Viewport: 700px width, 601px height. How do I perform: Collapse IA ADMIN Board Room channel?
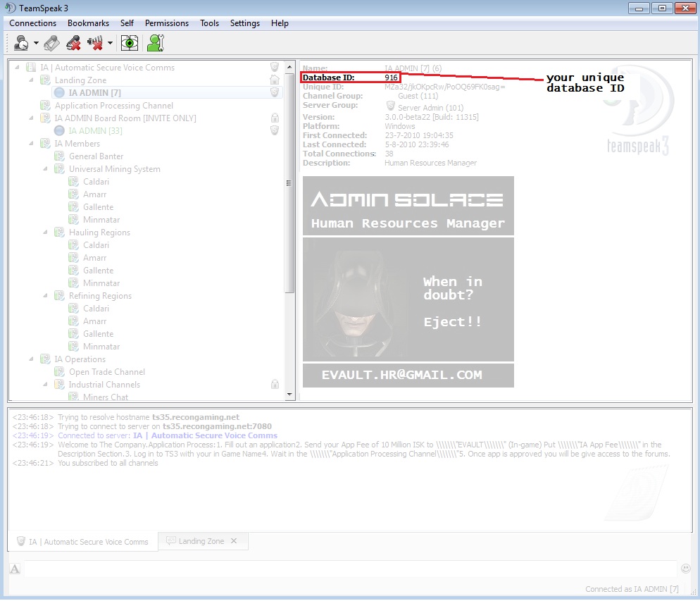pyautogui.click(x=31, y=118)
